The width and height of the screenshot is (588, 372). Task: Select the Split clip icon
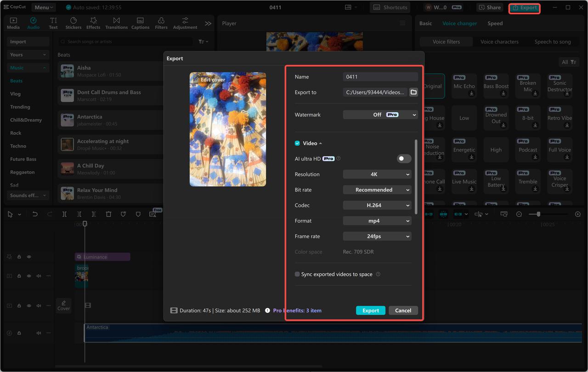[x=64, y=214]
